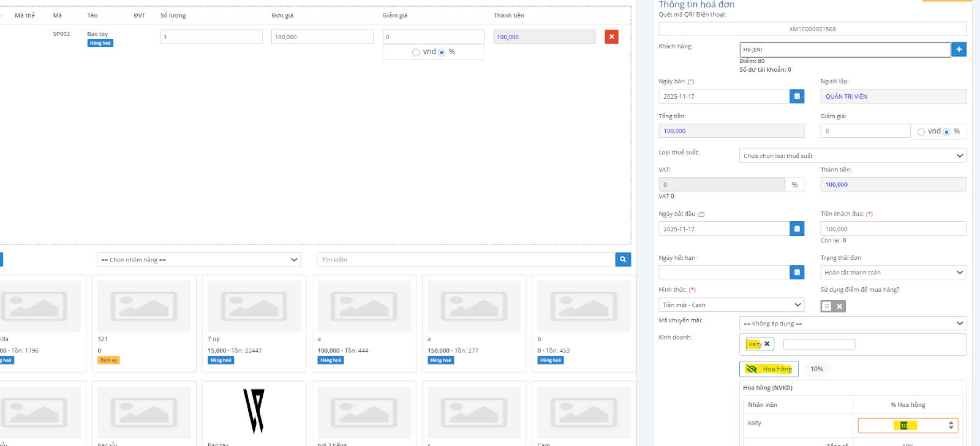Click the Tìm kiếm product search field

466,260
